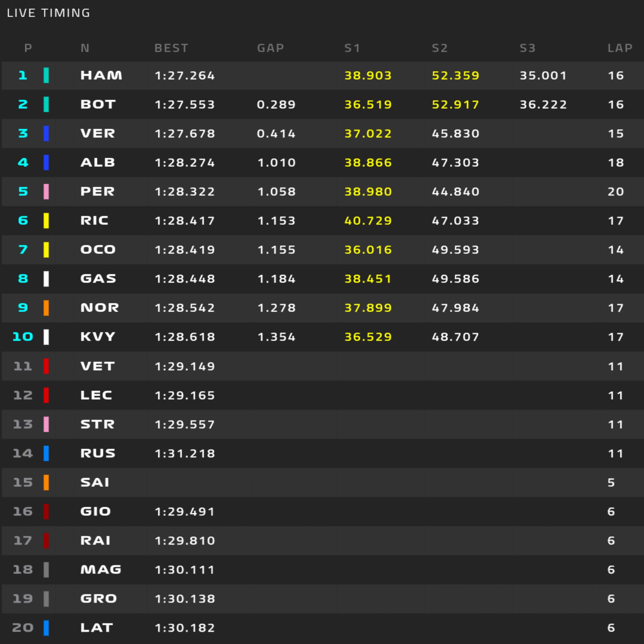The image size is (644, 644).
Task: Select driver SAI name
Action: [x=95, y=482]
